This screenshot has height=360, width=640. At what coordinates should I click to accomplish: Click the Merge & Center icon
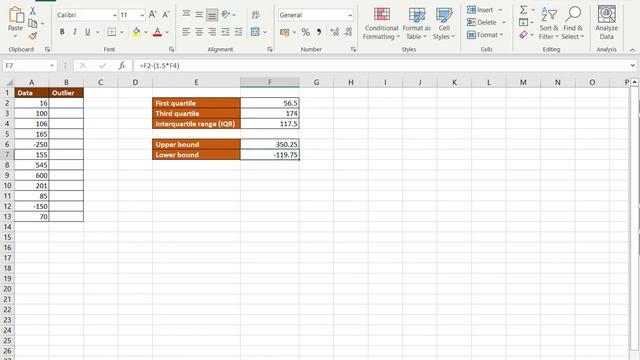click(x=255, y=32)
